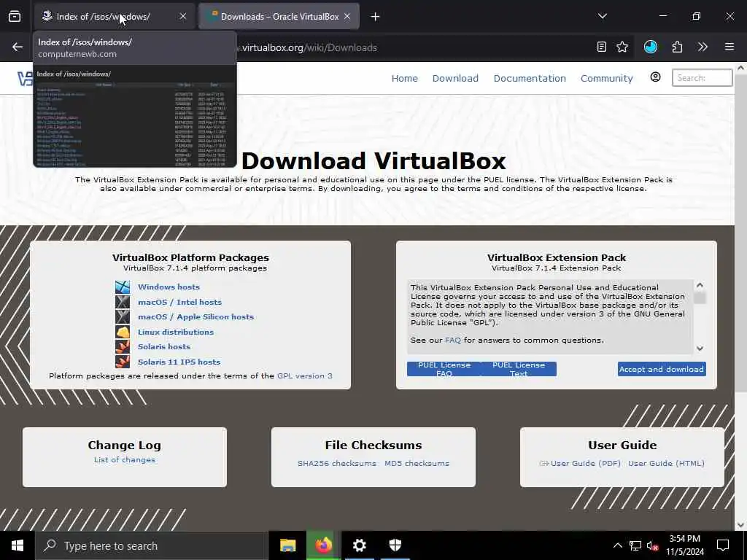
Task: Open User Guide (PDF) link
Action: tap(586, 463)
